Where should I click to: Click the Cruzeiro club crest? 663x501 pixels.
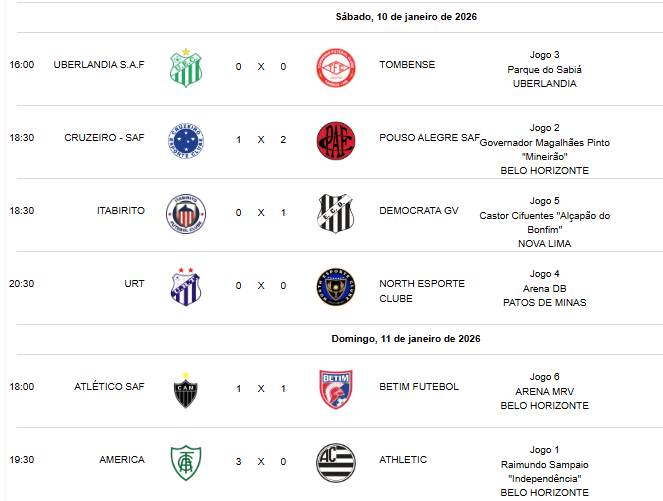185,139
